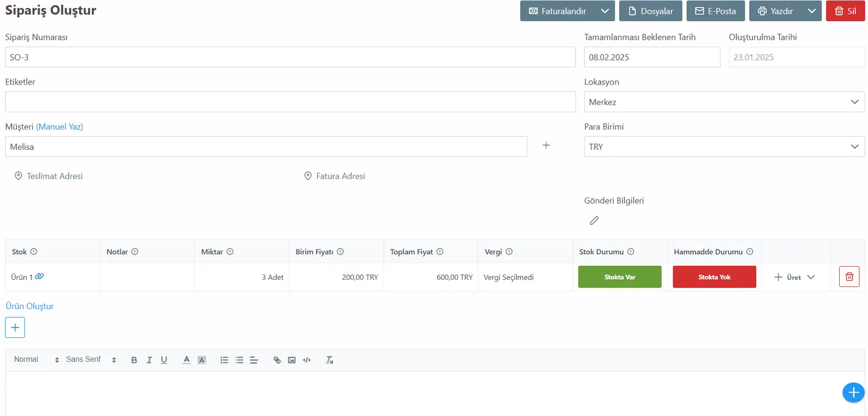The image size is (868, 416).
Task: Click the Dosyalar button
Action: [650, 11]
